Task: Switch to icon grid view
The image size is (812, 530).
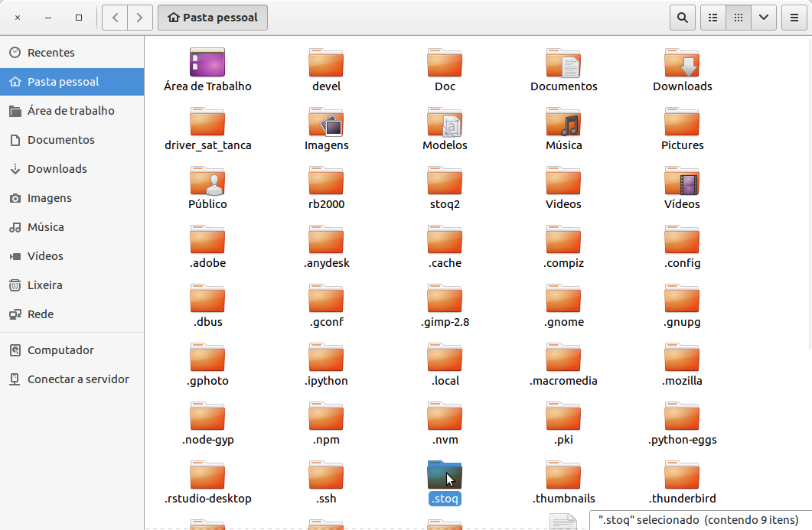Action: 739,18
